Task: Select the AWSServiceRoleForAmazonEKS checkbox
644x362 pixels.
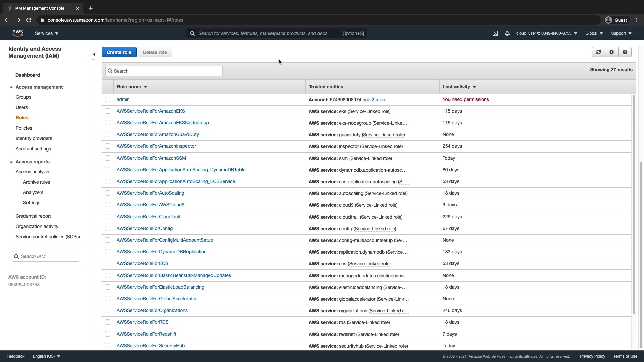Action: [x=108, y=111]
